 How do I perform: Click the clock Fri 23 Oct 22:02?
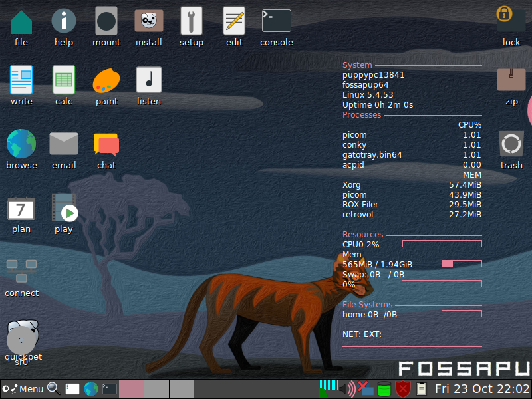[x=482, y=389]
